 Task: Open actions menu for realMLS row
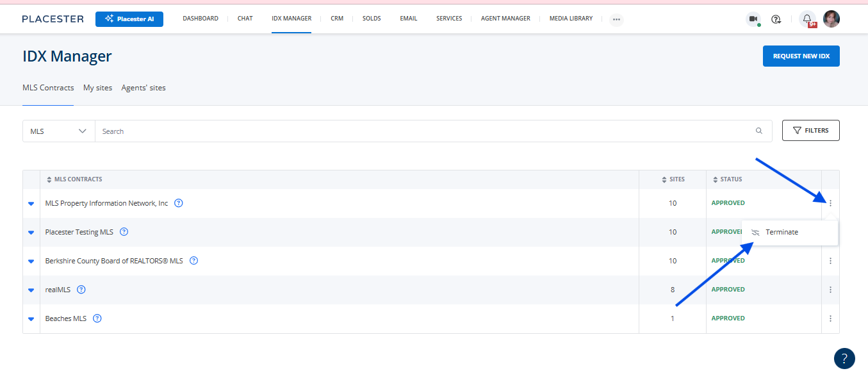pyautogui.click(x=830, y=290)
